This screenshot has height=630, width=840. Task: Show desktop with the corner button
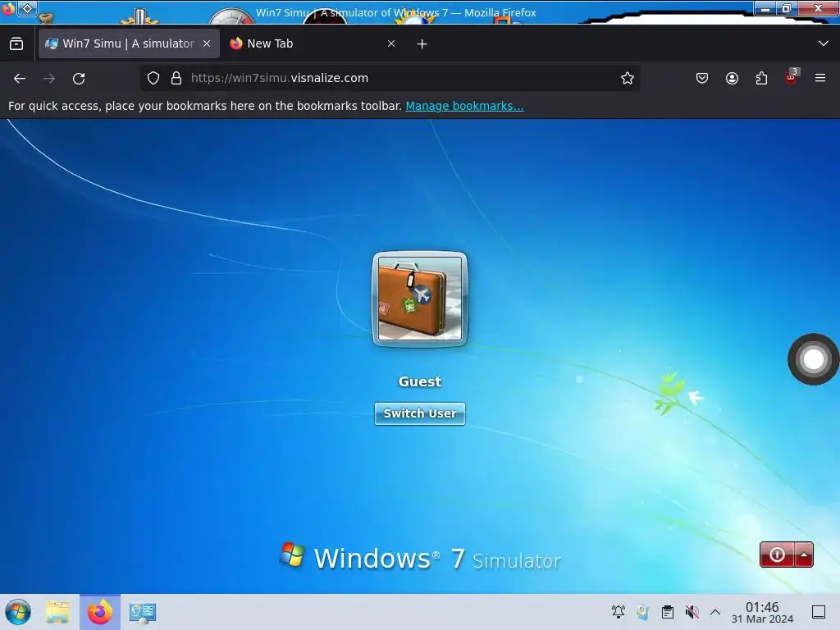click(819, 612)
